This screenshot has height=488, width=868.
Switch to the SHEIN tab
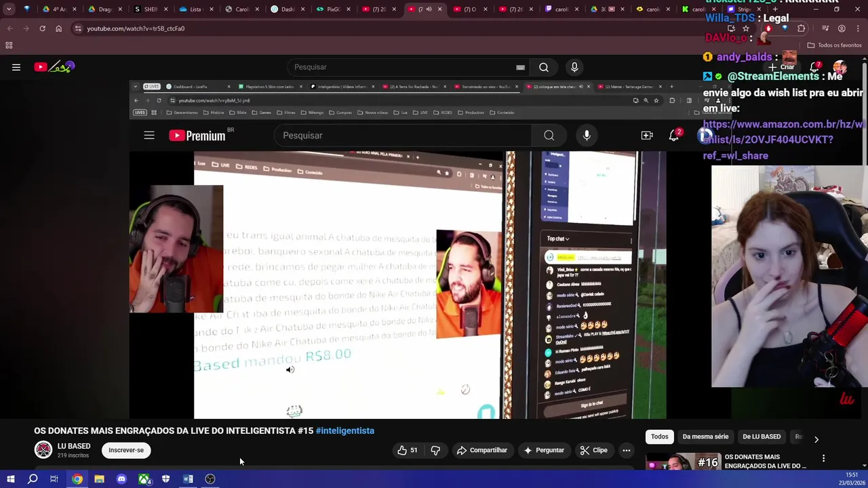click(151, 9)
